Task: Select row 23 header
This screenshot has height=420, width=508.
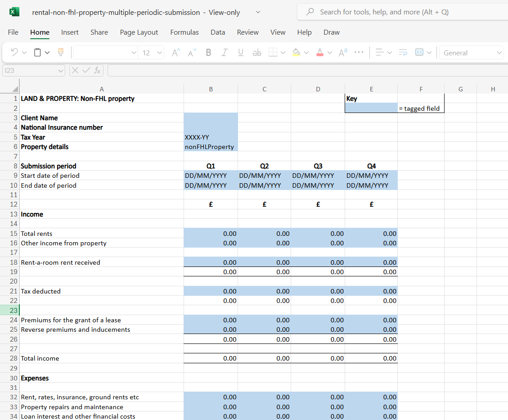Action: click(x=10, y=310)
